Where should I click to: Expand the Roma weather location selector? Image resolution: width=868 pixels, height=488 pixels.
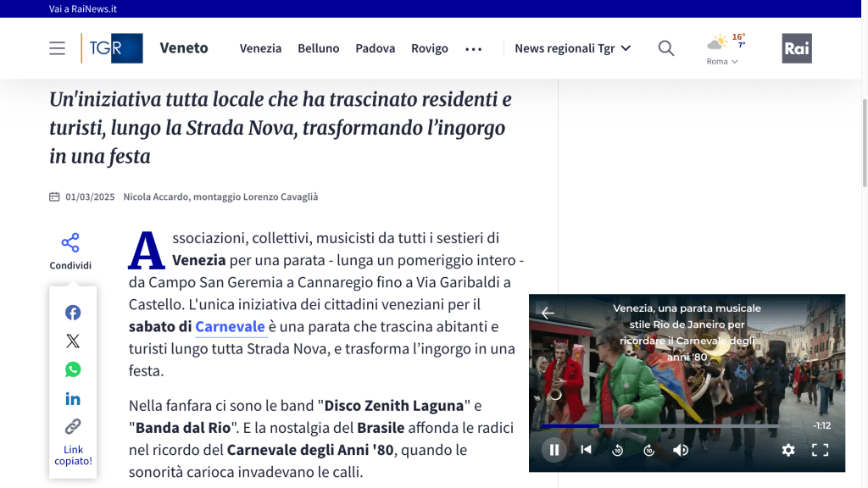click(722, 62)
